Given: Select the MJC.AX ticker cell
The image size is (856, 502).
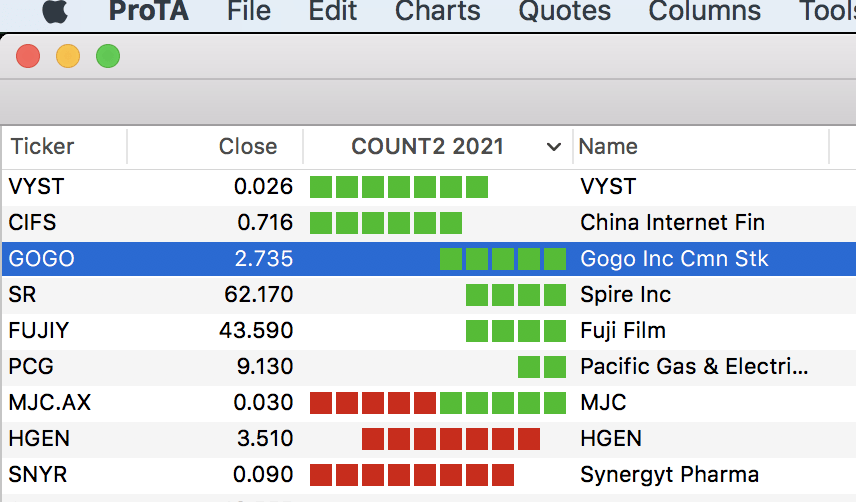Looking at the screenshot, I should pos(50,403).
